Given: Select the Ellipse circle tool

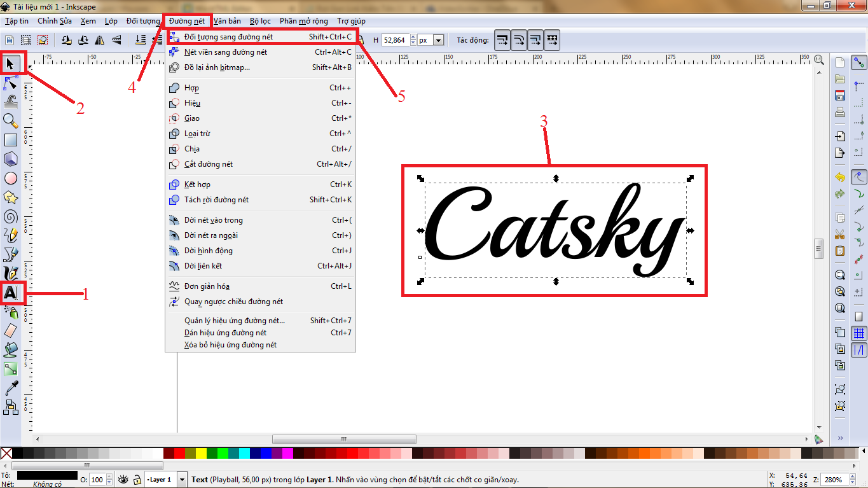Looking at the screenshot, I should 11,178.
